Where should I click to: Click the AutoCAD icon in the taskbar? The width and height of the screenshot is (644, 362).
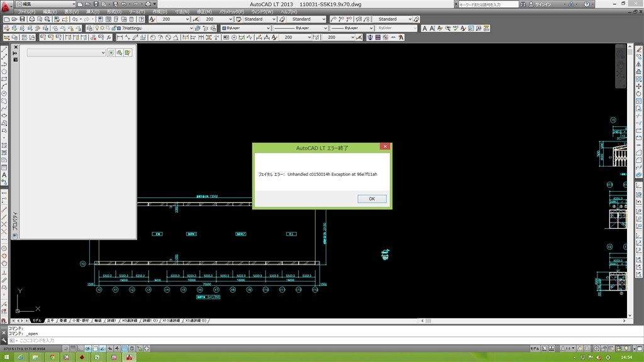tap(130, 358)
